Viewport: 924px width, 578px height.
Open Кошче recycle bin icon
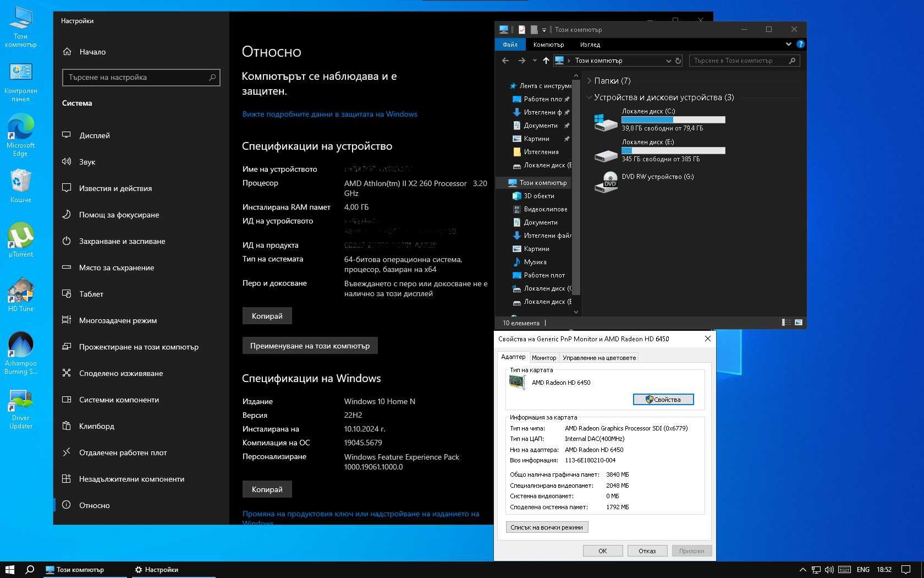point(21,186)
